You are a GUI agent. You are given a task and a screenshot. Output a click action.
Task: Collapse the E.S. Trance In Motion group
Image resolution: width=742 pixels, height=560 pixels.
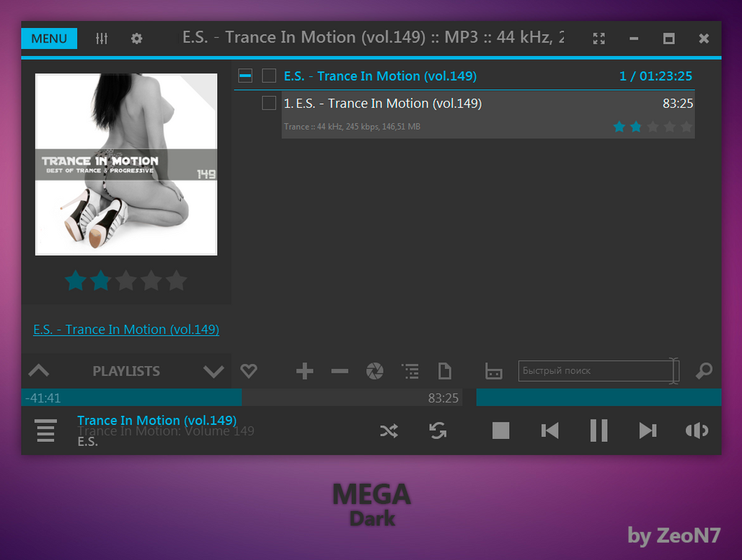[245, 76]
